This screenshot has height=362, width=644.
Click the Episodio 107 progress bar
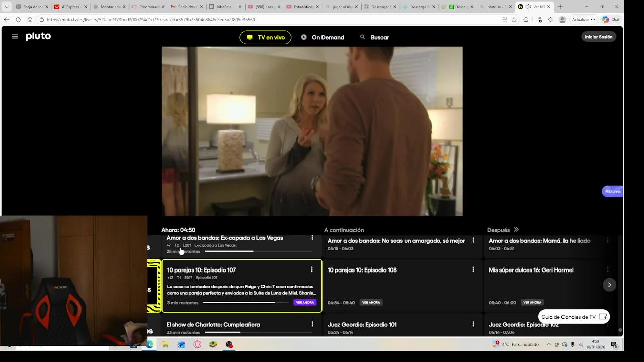[246, 303]
